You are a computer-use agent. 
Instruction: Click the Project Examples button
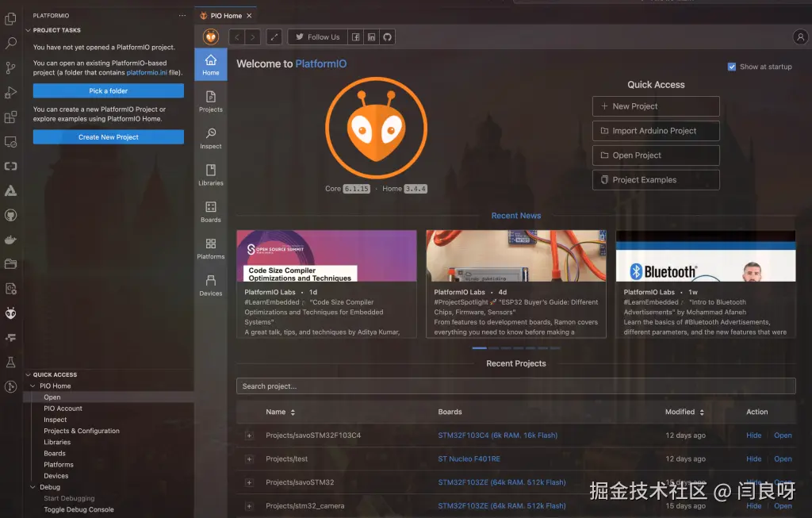[x=656, y=180]
